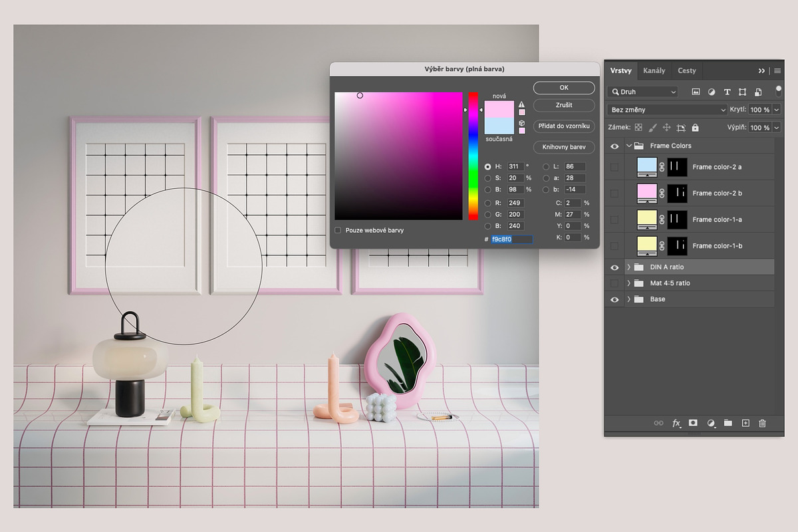798x532 pixels.
Task: Hide the Frame Colors group
Action: (614, 146)
